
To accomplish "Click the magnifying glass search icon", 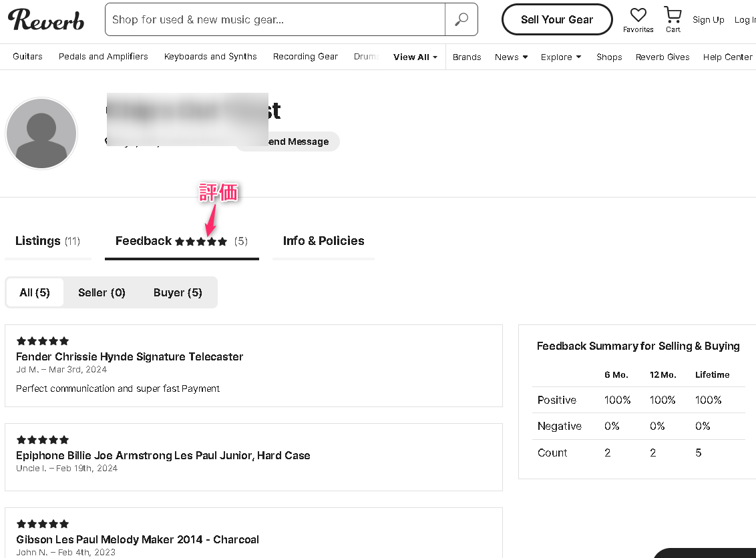I will click(461, 19).
